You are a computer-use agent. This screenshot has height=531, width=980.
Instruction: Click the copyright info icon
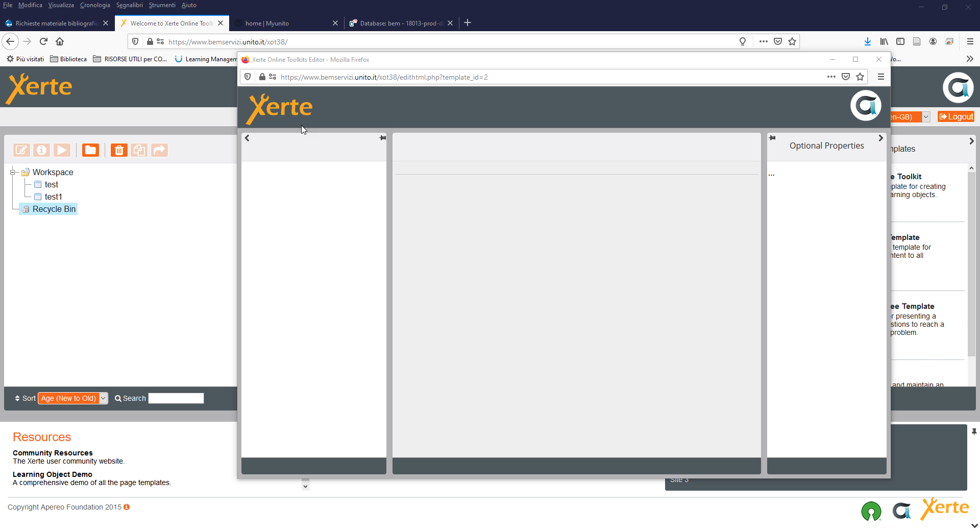(127, 507)
